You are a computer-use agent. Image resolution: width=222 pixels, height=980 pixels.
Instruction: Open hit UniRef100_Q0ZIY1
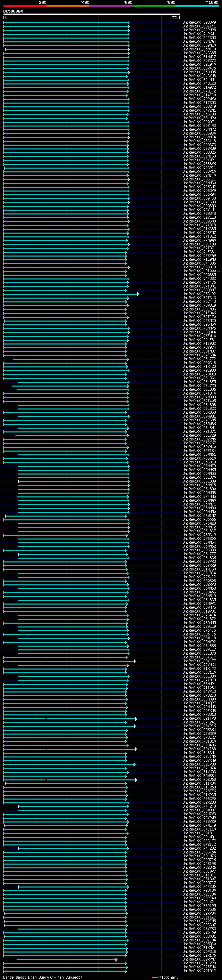pyautogui.click(x=199, y=26)
